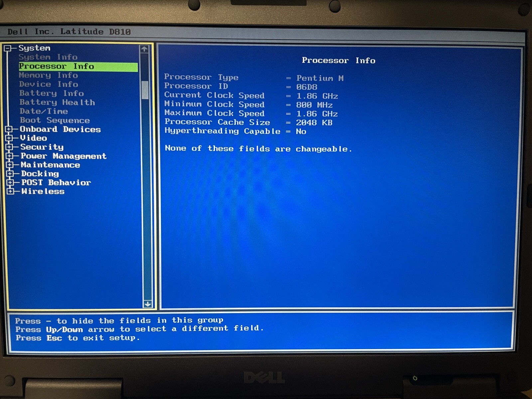The width and height of the screenshot is (532, 399).
Task: Open Battery Health entry
Action: point(57,102)
